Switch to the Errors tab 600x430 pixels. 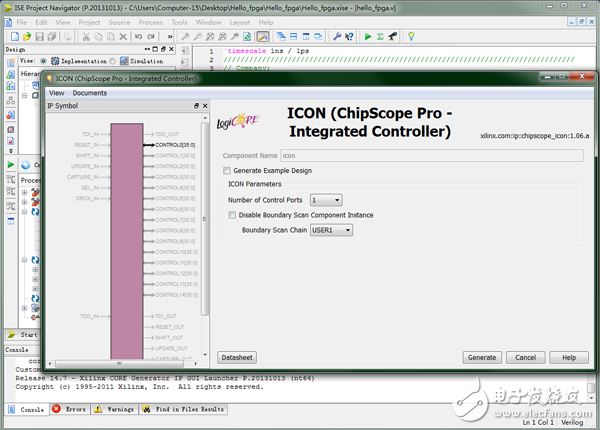click(x=70, y=409)
